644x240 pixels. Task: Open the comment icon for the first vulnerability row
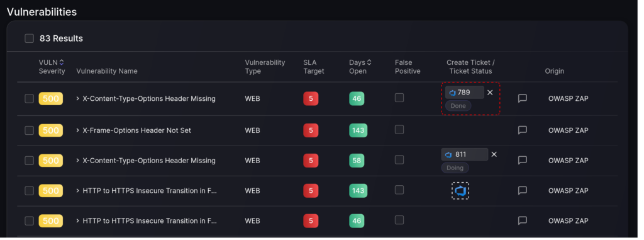pyautogui.click(x=522, y=98)
